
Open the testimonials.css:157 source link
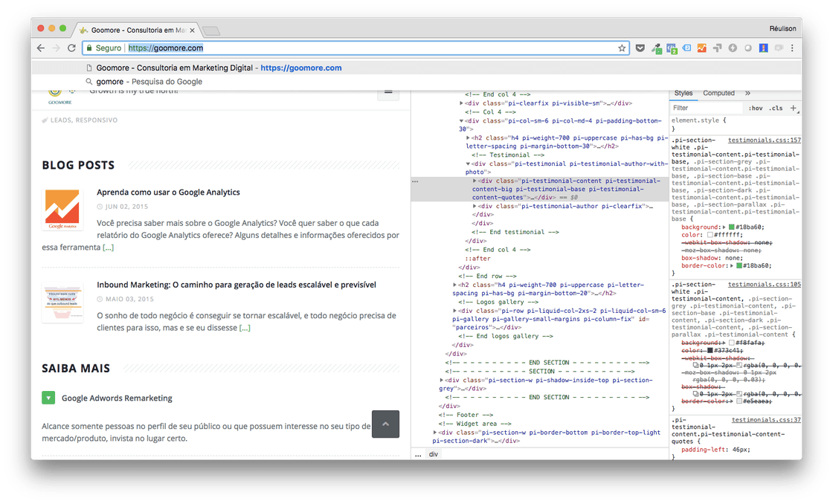click(x=764, y=140)
